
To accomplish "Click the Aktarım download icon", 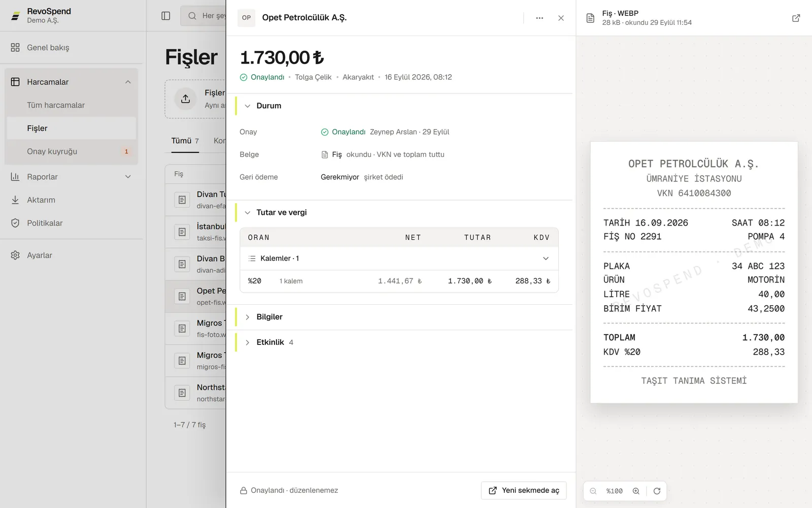I will click(x=15, y=200).
